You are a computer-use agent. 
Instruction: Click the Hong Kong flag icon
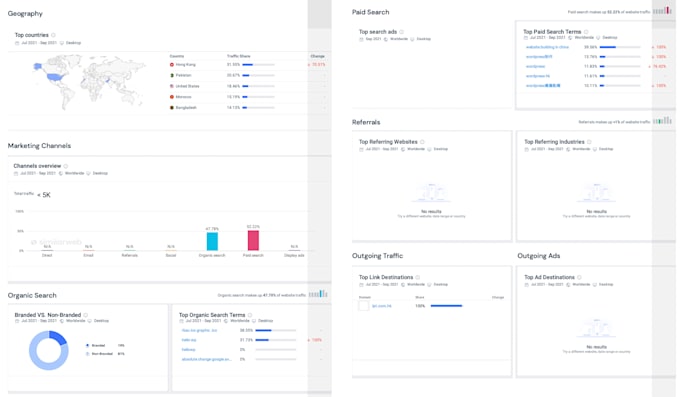(x=172, y=65)
